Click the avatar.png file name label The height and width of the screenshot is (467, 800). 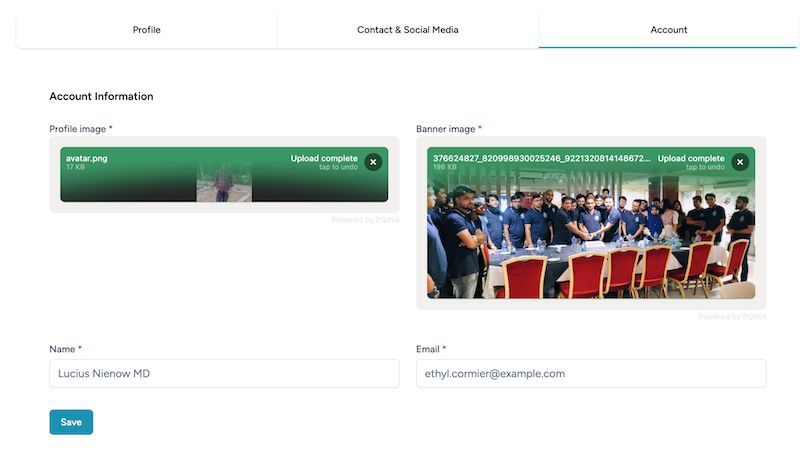(87, 158)
